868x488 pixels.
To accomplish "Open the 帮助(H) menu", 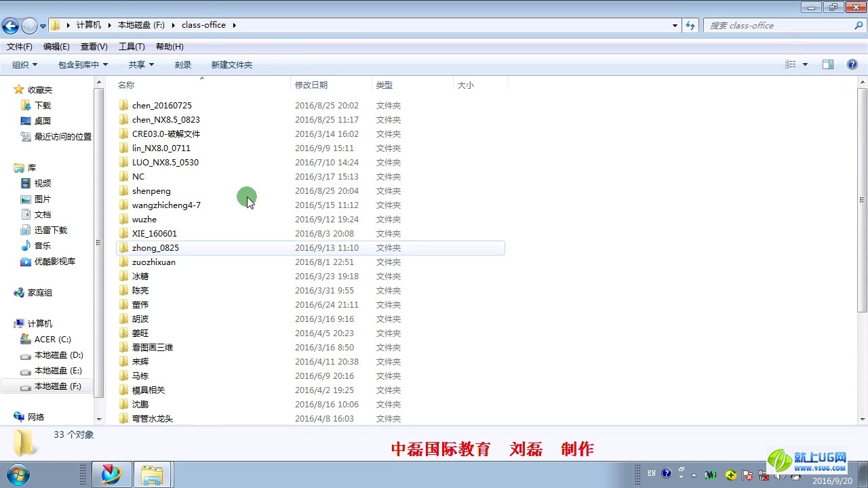I will pyautogui.click(x=170, y=47).
